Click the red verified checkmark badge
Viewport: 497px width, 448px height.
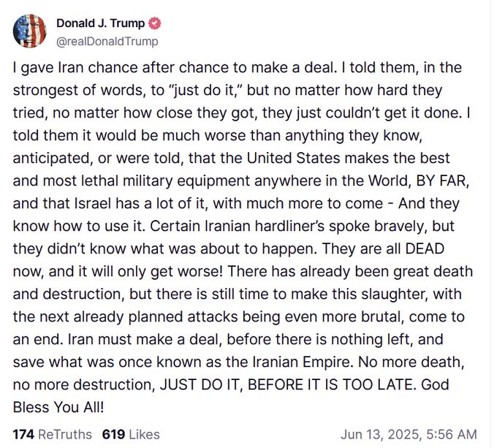tap(155, 23)
